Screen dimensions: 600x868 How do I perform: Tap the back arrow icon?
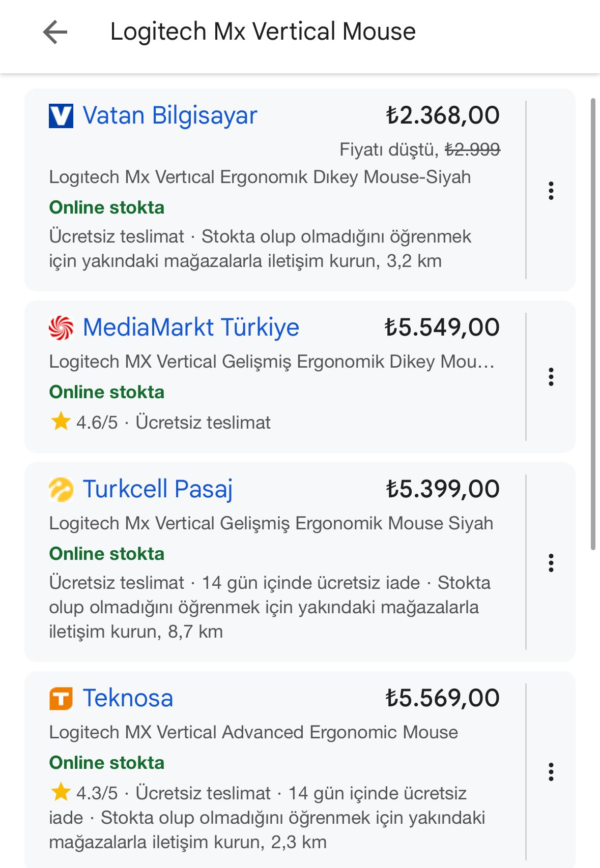[x=55, y=32]
